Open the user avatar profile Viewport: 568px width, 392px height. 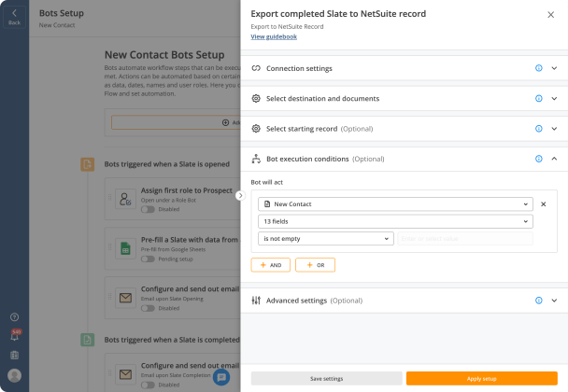15,375
